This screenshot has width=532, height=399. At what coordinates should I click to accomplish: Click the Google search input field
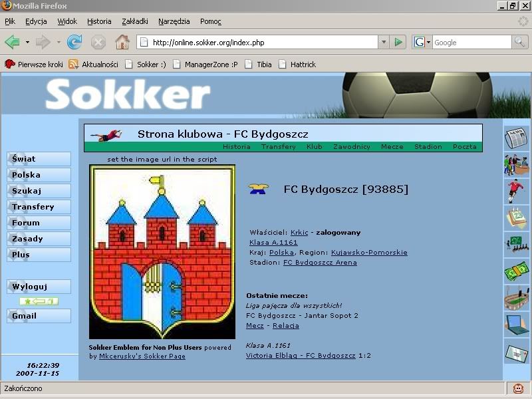tap(471, 43)
